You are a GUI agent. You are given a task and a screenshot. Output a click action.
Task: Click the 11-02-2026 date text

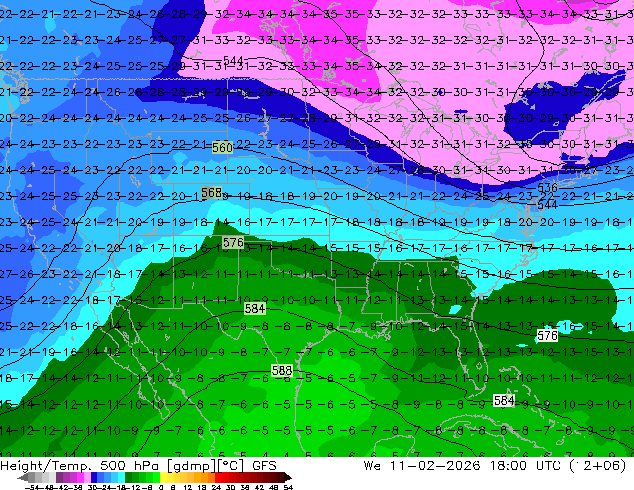(435, 465)
